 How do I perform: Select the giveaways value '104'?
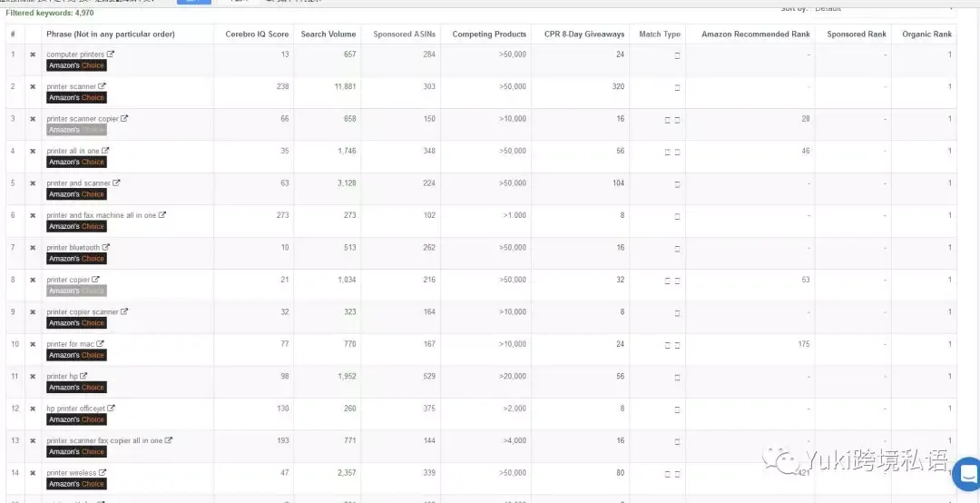[618, 183]
